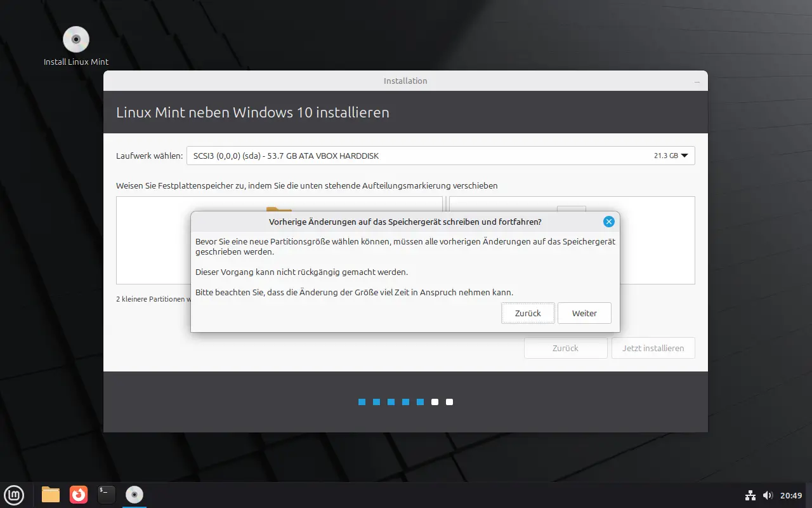Open the Install Linux Mint desktop icon
The height and width of the screenshot is (508, 812).
point(75,39)
